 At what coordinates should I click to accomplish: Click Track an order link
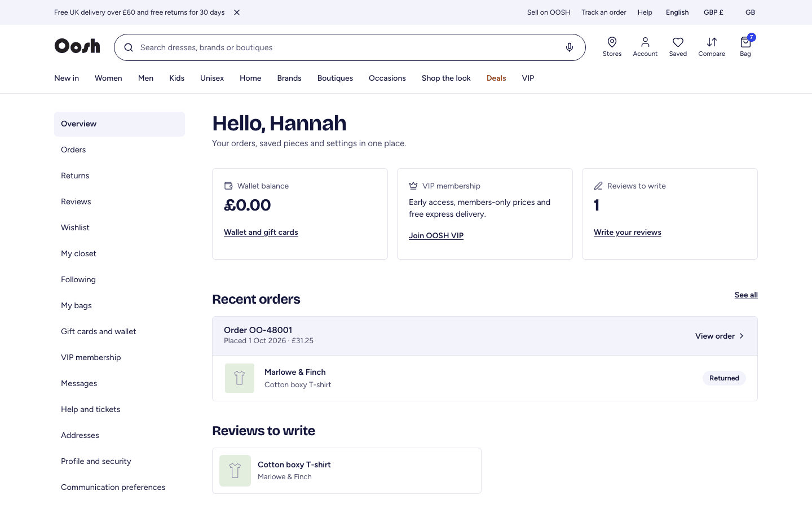pyautogui.click(x=604, y=12)
